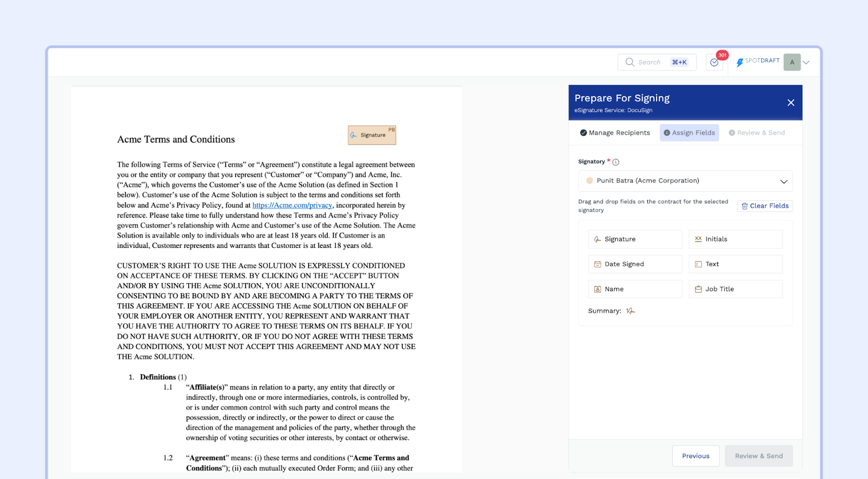Select the Assign Fields step
The image size is (868, 479).
point(690,133)
